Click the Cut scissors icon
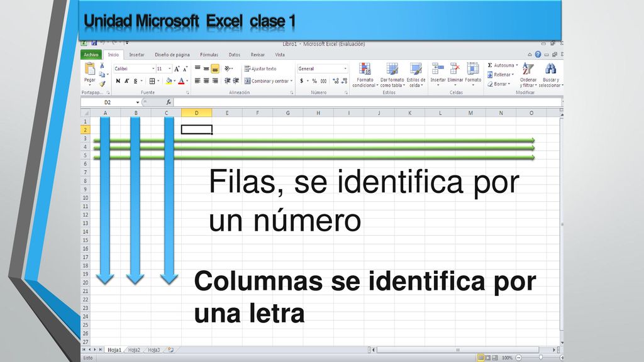644x362 pixels. click(x=103, y=65)
